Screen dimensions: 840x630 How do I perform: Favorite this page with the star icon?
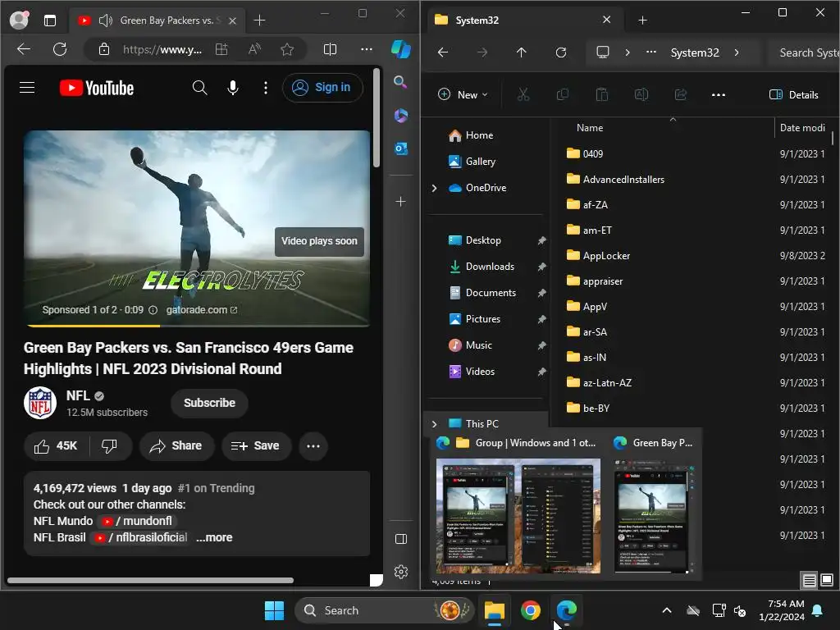click(287, 49)
